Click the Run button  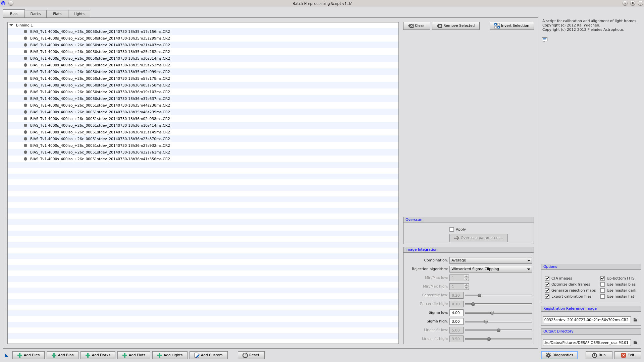(x=599, y=355)
